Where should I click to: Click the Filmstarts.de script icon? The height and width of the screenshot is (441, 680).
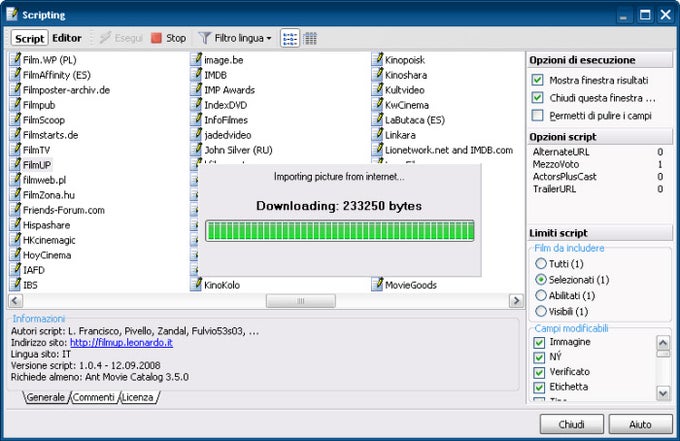click(x=15, y=134)
